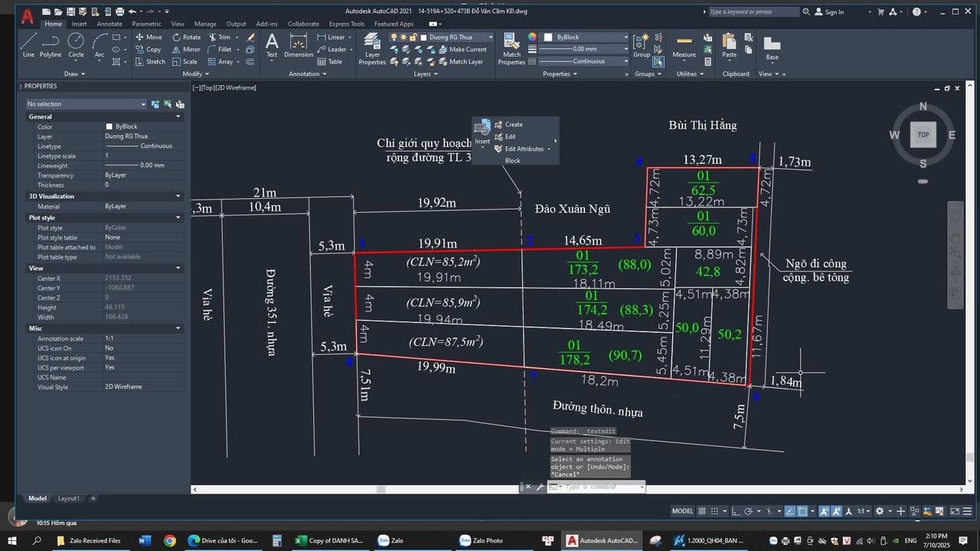The height and width of the screenshot is (551, 980).
Task: Click the Layer Properties icon
Action: pos(372,46)
